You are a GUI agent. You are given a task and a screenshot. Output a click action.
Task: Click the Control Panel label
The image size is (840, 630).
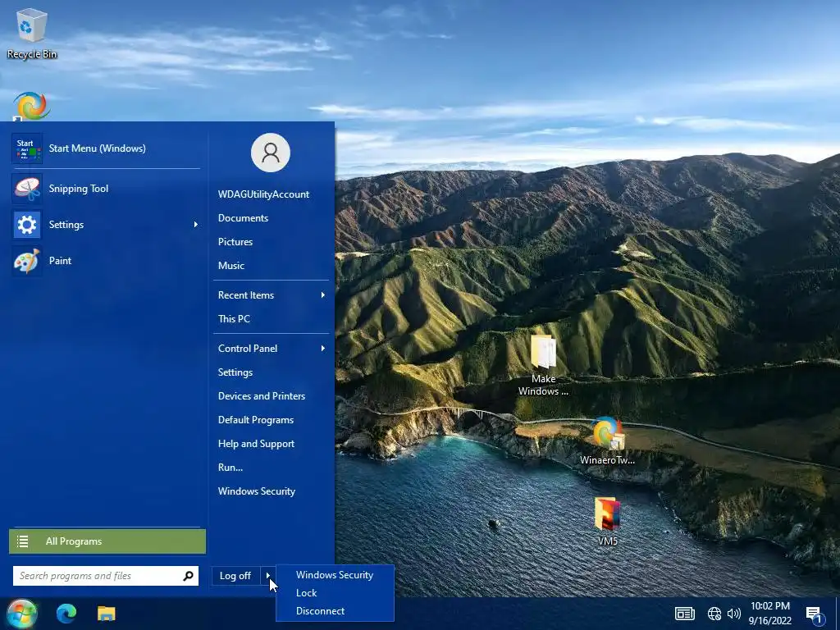pyautogui.click(x=248, y=349)
